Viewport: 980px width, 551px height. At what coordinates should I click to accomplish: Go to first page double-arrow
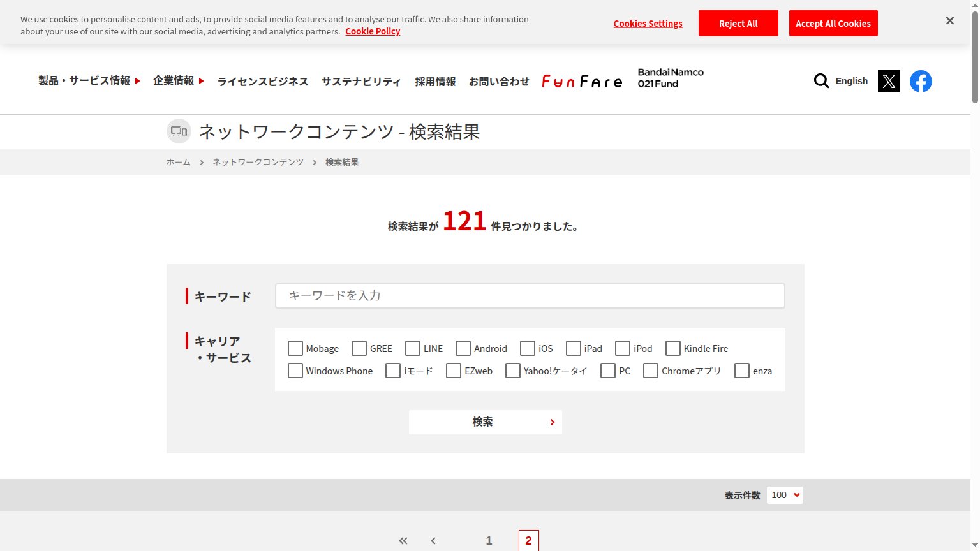coord(403,541)
